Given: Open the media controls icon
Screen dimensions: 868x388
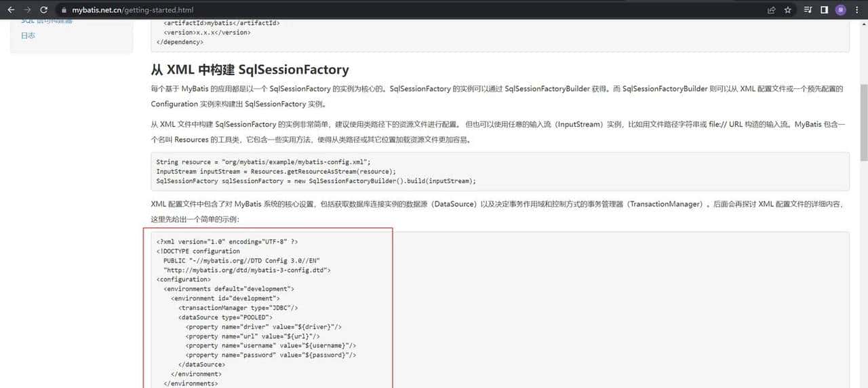Looking at the screenshot, I should 808,10.
